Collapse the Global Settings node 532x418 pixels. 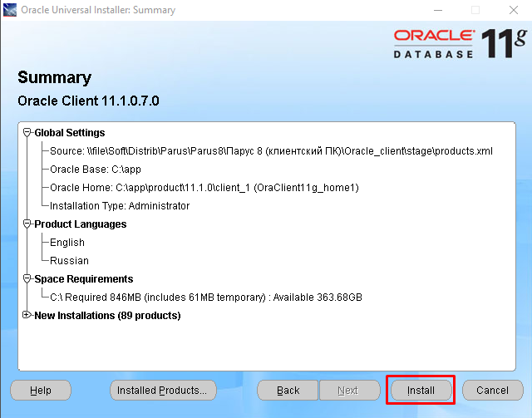[27, 132]
